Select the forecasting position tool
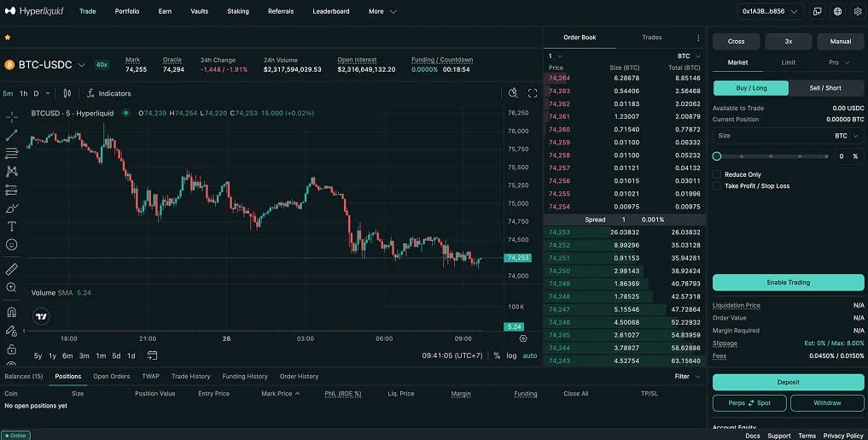Image resolution: width=868 pixels, height=440 pixels. point(12,190)
